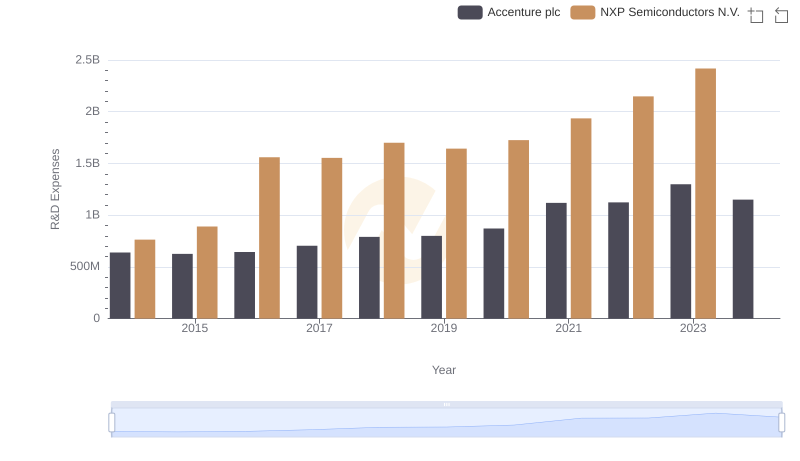800x461 pixels.
Task: Click the 2014 Accenture bar
Action: [120, 286]
